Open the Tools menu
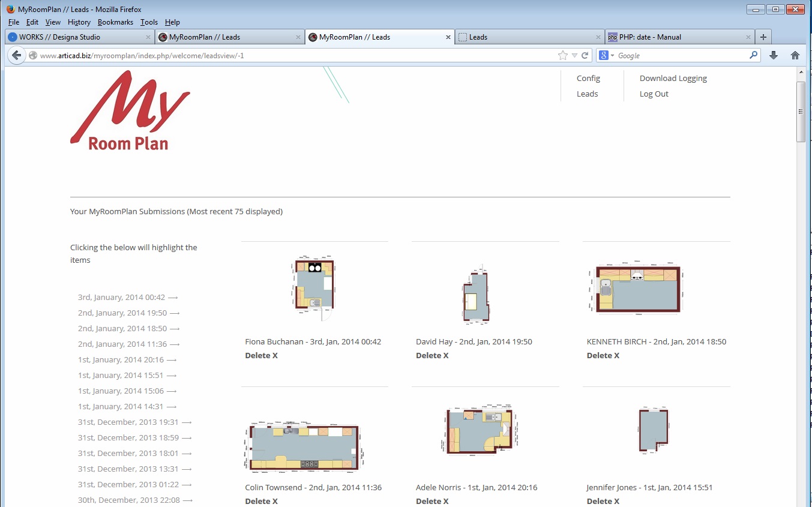812x507 pixels. coord(149,22)
